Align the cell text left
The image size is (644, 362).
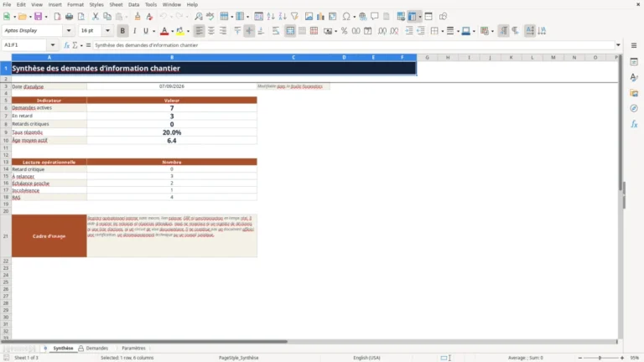tap(199, 31)
